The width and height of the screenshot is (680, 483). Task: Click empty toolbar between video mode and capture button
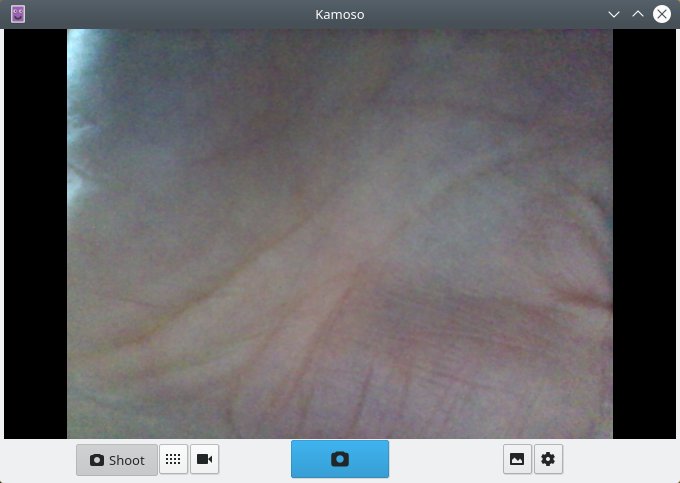[x=255, y=460]
